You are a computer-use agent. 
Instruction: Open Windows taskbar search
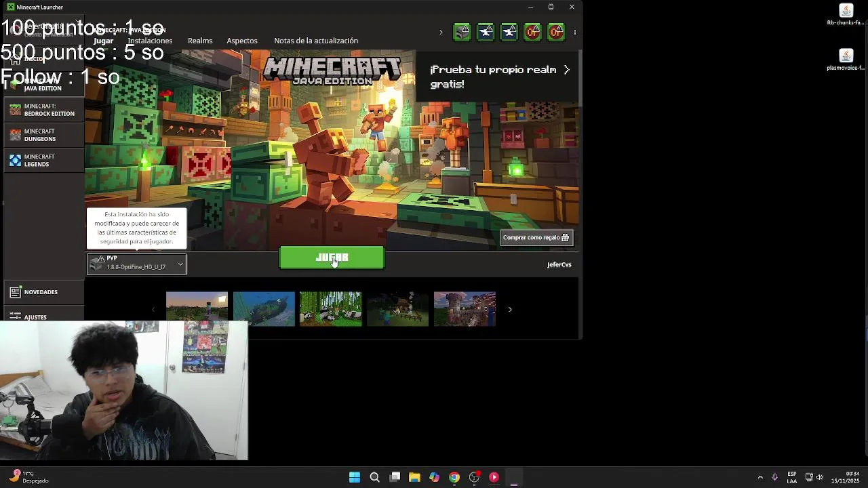(374, 477)
